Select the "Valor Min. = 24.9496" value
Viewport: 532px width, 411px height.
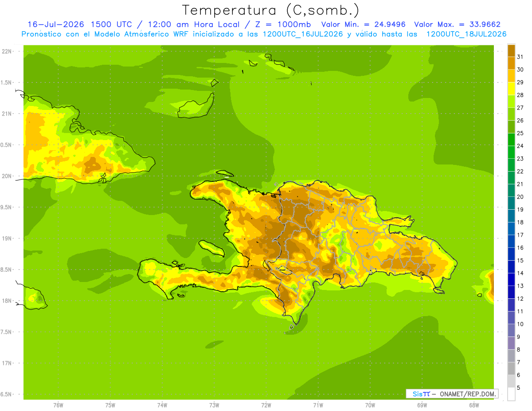tap(363, 24)
